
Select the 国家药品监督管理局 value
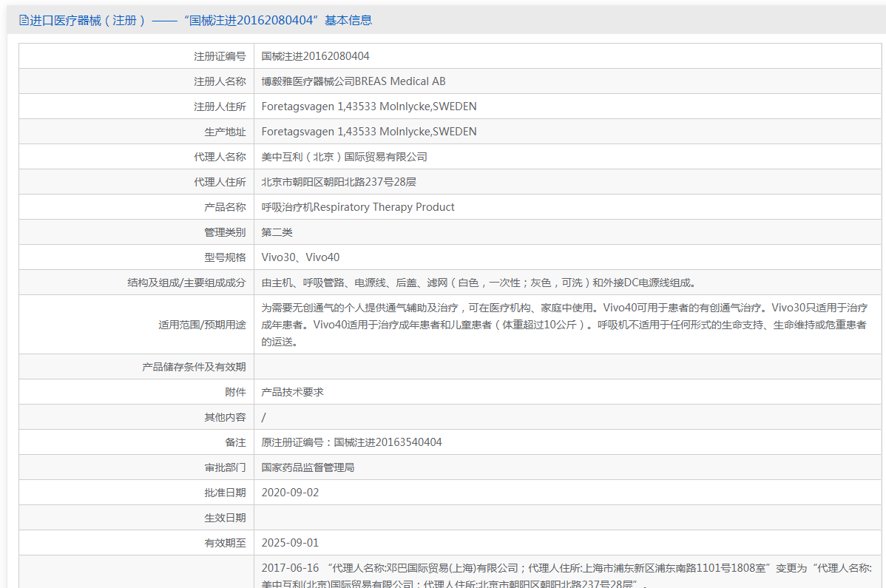308,467
